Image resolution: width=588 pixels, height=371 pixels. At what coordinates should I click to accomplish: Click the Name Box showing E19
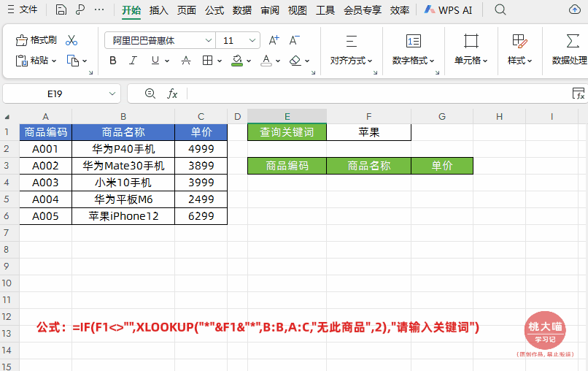(55, 93)
